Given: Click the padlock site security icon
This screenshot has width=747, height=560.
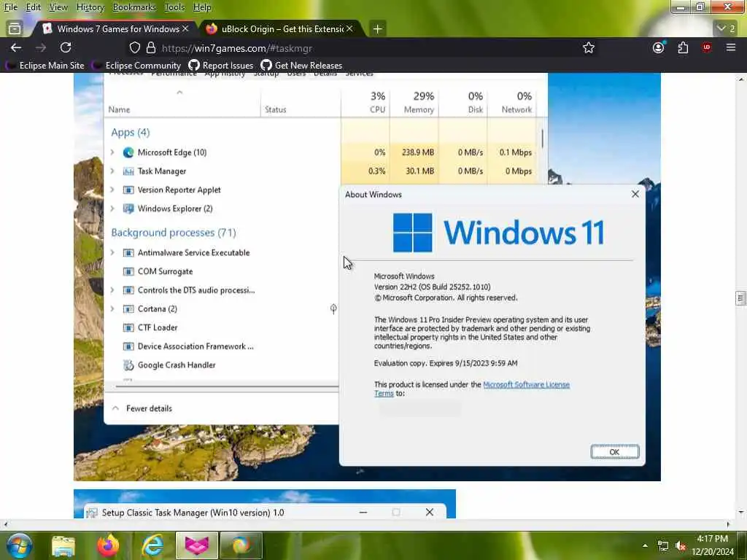Looking at the screenshot, I should point(151,47).
